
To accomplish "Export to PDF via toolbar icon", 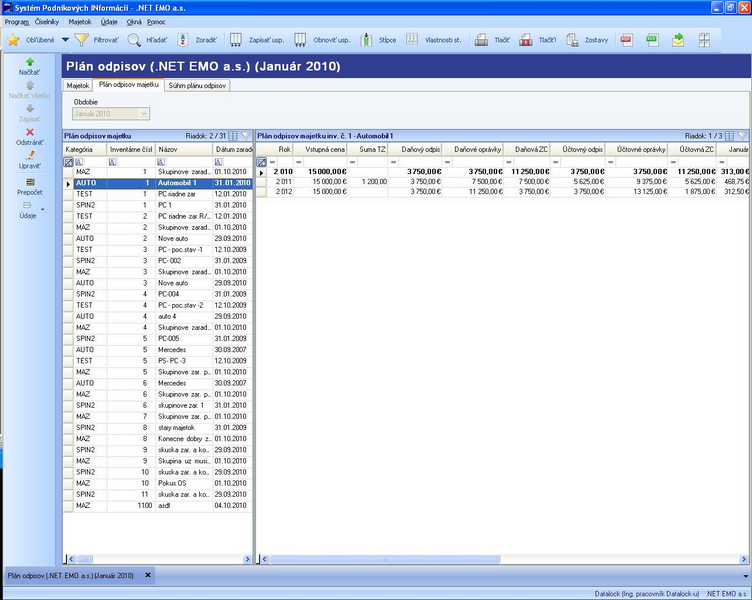I will [x=626, y=40].
